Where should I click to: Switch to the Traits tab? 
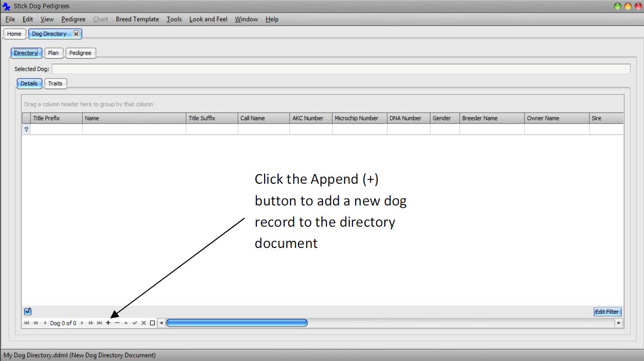(55, 84)
